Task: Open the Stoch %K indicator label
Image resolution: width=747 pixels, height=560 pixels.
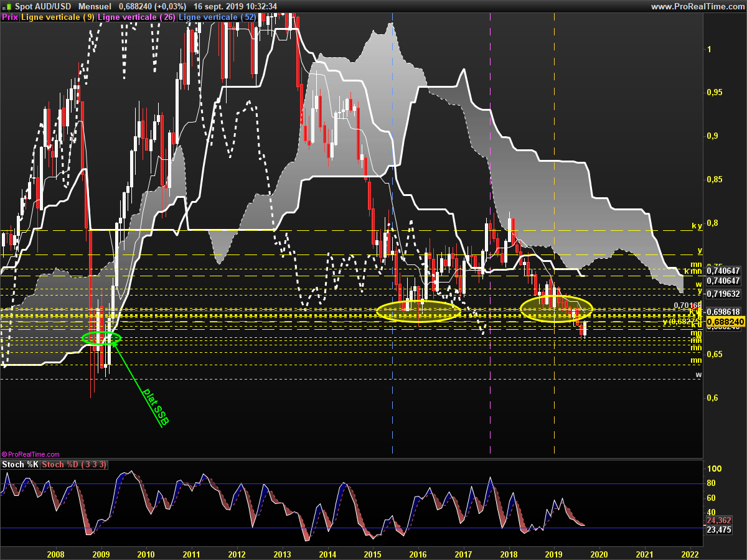Action: [x=21, y=464]
